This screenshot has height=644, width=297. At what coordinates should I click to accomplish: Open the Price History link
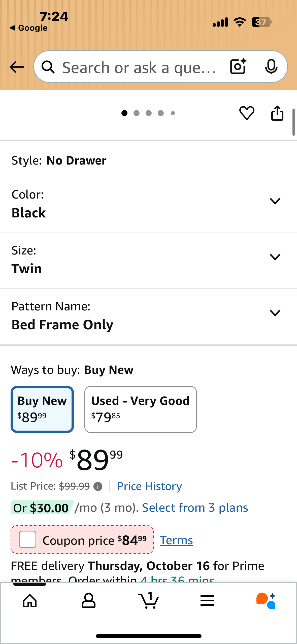149,486
